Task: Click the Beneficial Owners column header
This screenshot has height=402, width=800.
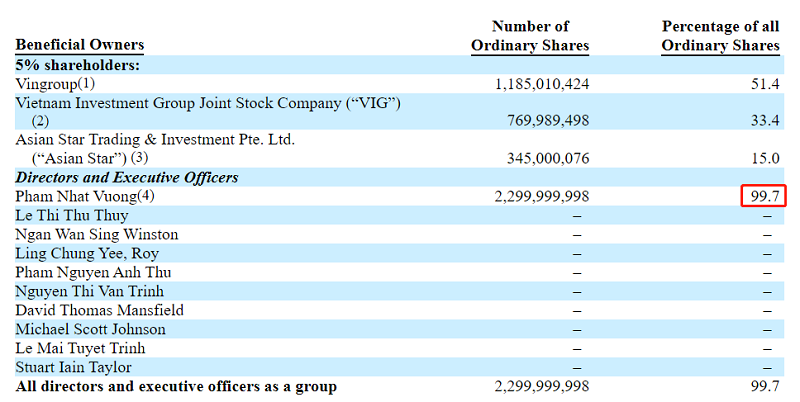Action: coord(80,45)
